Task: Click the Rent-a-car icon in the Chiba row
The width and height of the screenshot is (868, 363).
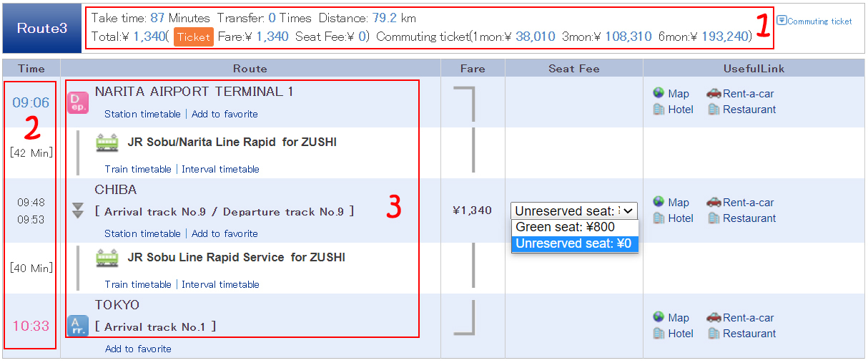Action: pos(714,203)
